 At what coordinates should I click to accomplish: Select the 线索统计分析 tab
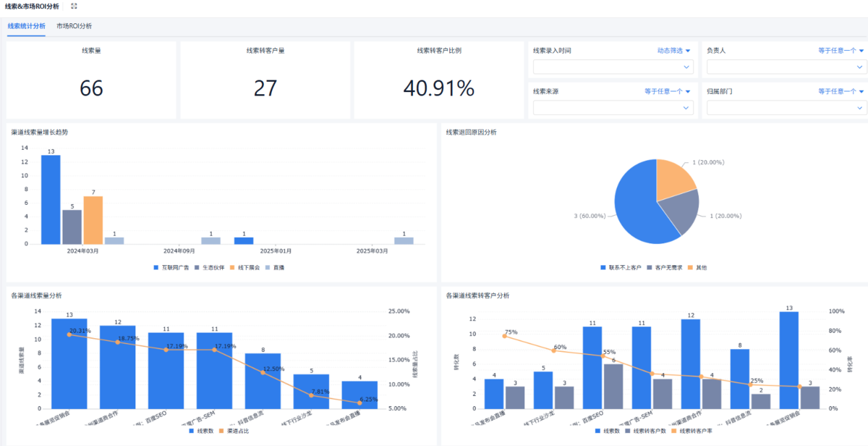click(26, 26)
